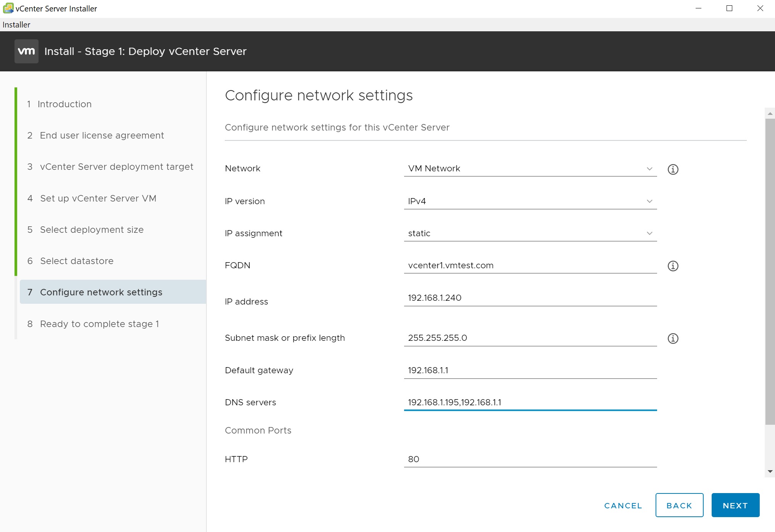Click the BACK button

(x=679, y=505)
